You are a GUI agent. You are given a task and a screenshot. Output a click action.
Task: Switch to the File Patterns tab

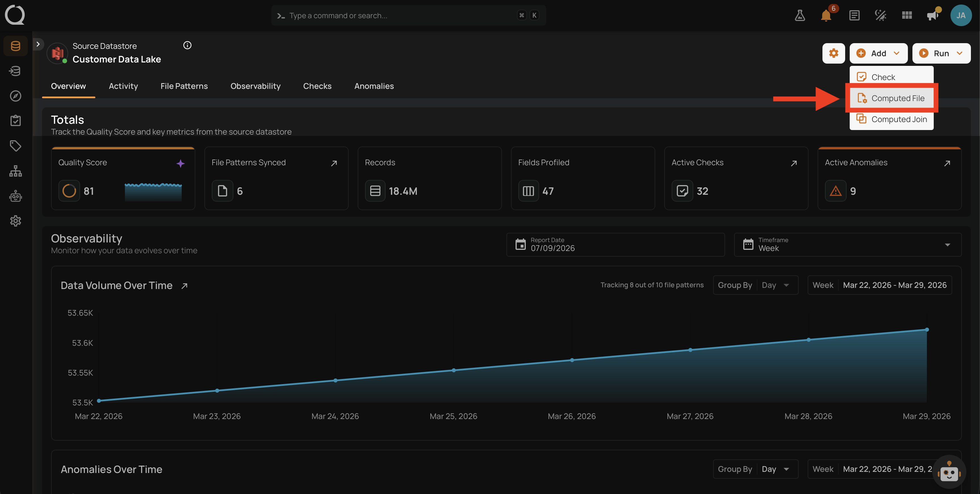pos(184,86)
